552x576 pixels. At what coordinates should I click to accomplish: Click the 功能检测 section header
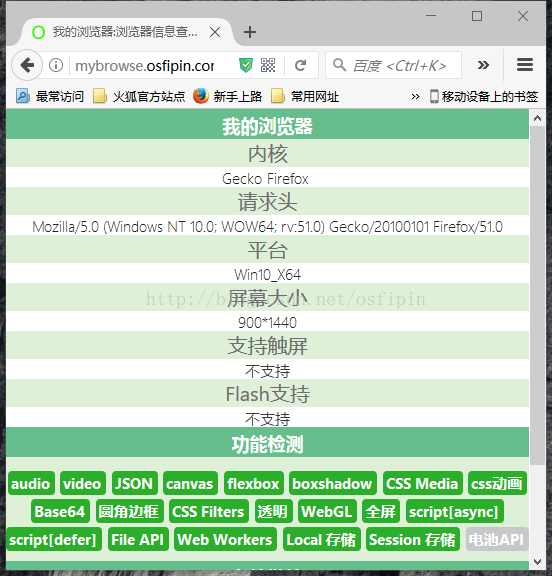coord(267,444)
